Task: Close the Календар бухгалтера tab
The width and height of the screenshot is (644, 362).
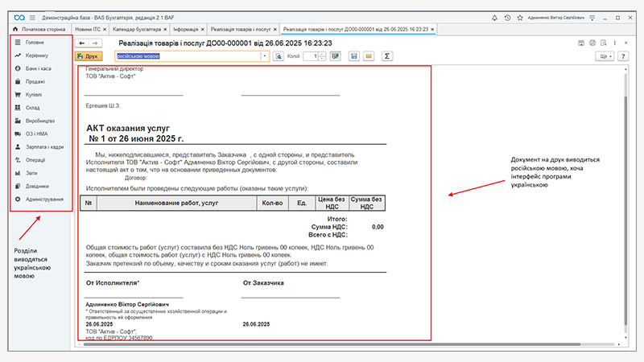Action: (165, 30)
